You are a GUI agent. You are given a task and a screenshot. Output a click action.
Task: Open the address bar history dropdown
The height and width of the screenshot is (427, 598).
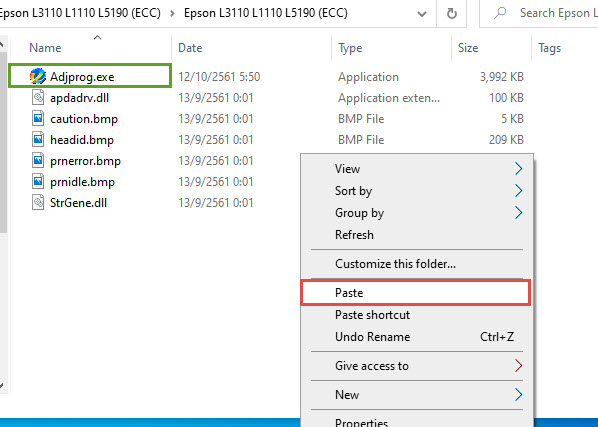coord(422,14)
